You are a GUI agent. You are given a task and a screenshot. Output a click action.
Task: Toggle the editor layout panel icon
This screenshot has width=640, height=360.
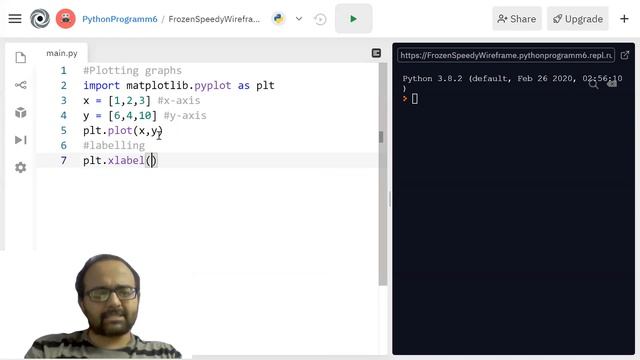click(x=376, y=53)
